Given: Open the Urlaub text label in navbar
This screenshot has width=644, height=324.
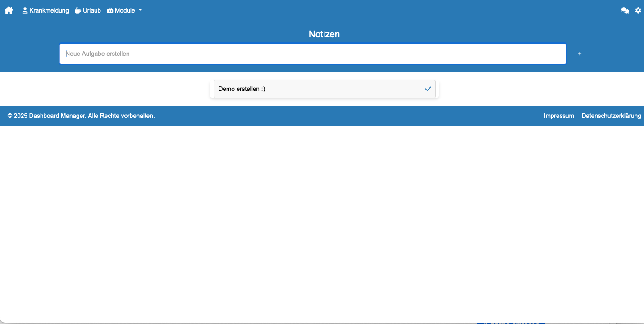Looking at the screenshot, I should click(92, 10).
